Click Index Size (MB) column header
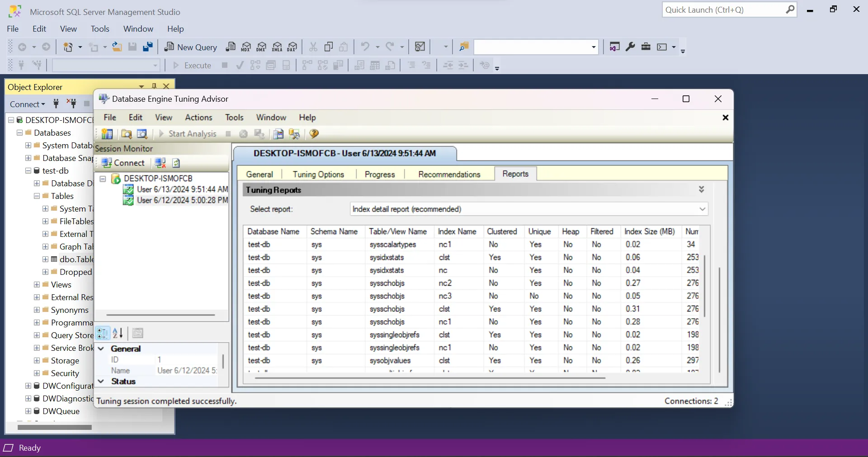Image resolution: width=868 pixels, height=457 pixels. point(650,231)
